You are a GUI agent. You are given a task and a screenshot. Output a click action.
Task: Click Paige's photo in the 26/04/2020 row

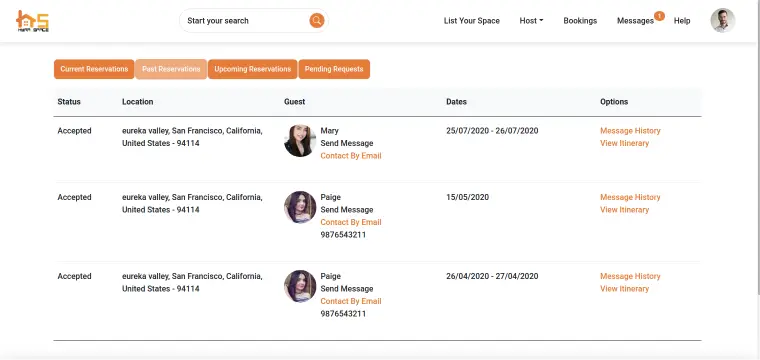pyautogui.click(x=300, y=286)
